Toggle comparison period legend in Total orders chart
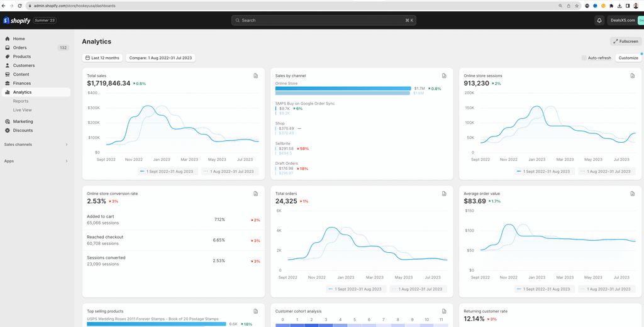 click(418, 289)
